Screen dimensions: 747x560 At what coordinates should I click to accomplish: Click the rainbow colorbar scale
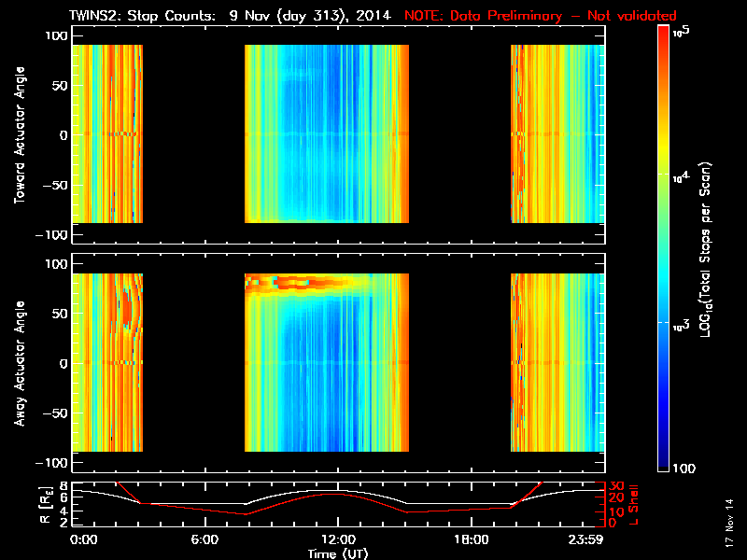pos(664,248)
